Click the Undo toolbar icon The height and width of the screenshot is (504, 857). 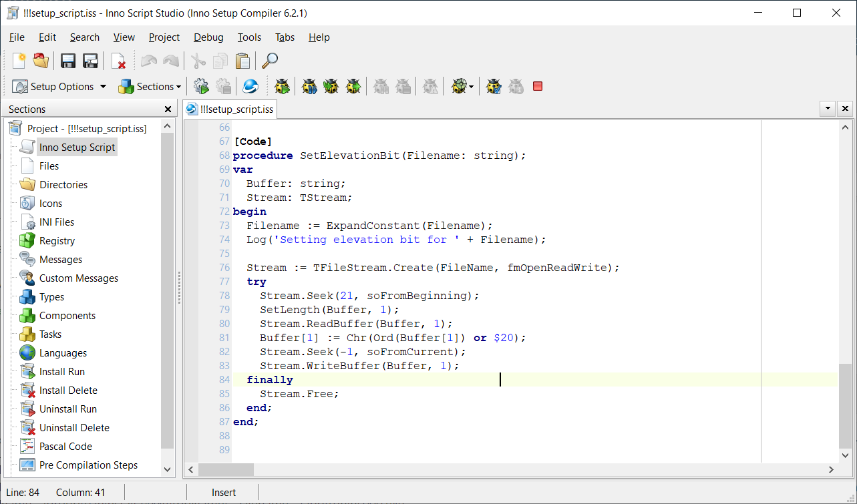149,61
